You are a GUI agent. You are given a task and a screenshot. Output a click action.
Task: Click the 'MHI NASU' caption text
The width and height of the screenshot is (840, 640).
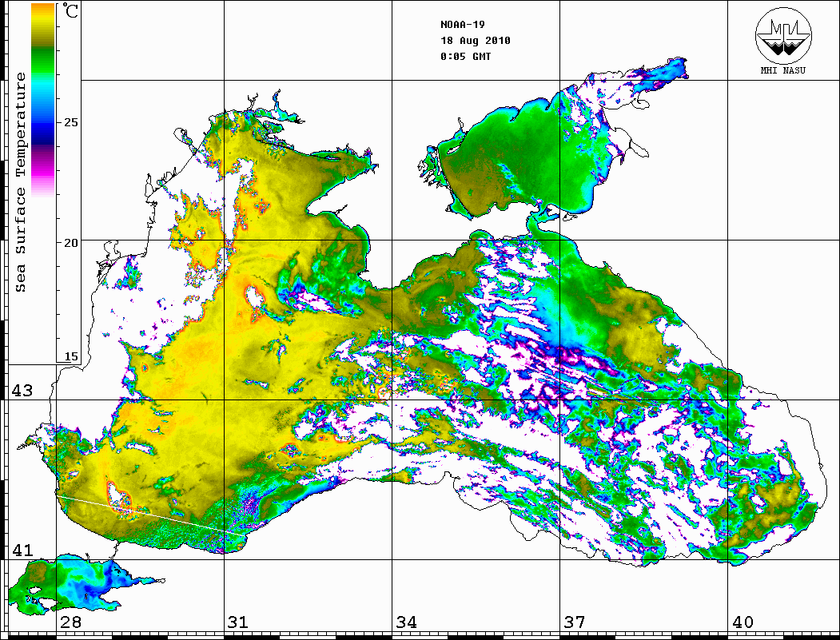click(782, 70)
